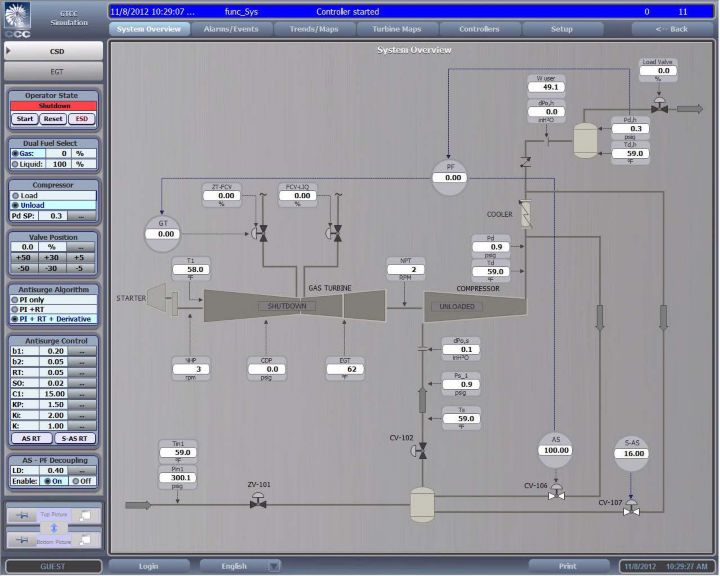The image size is (720, 576).
Task: Choose the PI only antisurge algorithm
Action: point(14,299)
